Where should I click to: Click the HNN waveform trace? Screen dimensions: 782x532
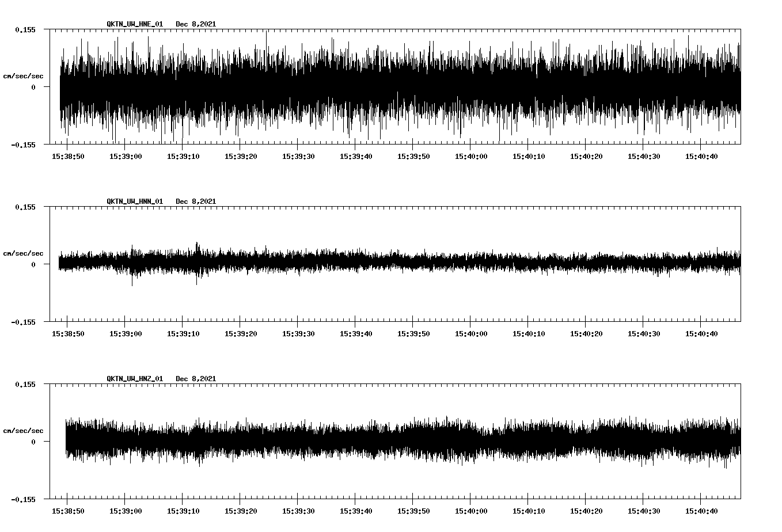coord(400,264)
